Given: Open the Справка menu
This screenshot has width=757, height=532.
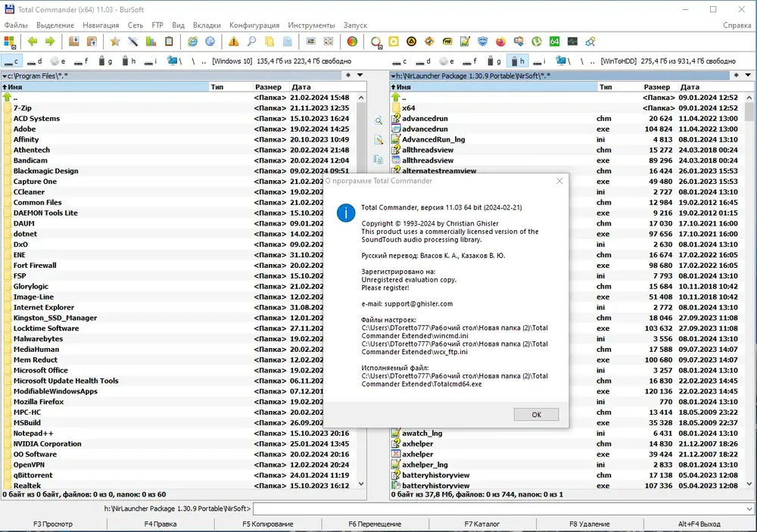Looking at the screenshot, I should coord(737,25).
